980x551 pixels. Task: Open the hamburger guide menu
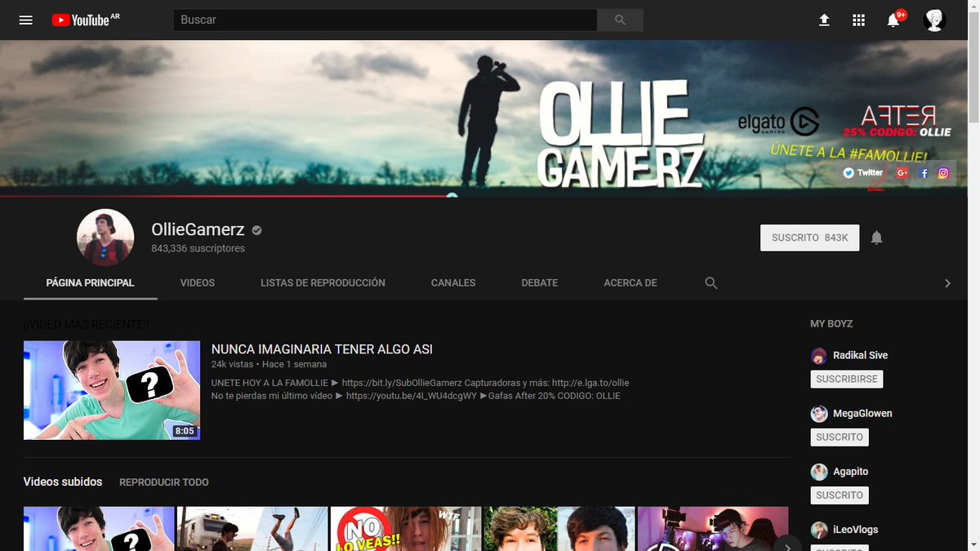click(x=26, y=20)
